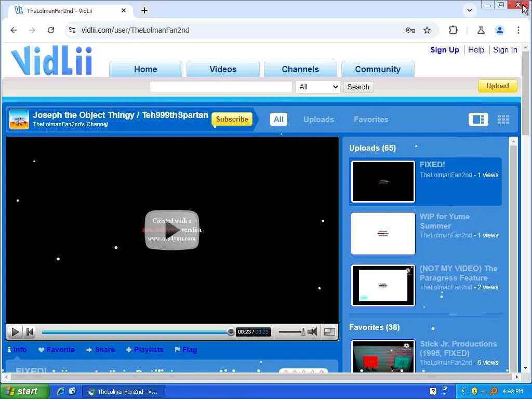Click the VidLii search input field
Viewport: 532px width, 399px height.
221,87
